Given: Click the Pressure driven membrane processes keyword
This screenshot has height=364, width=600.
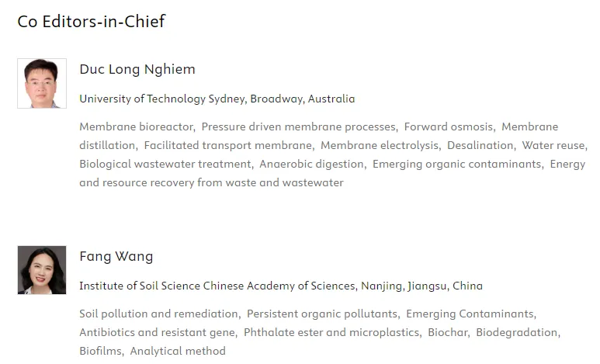Looking at the screenshot, I should click(299, 127).
